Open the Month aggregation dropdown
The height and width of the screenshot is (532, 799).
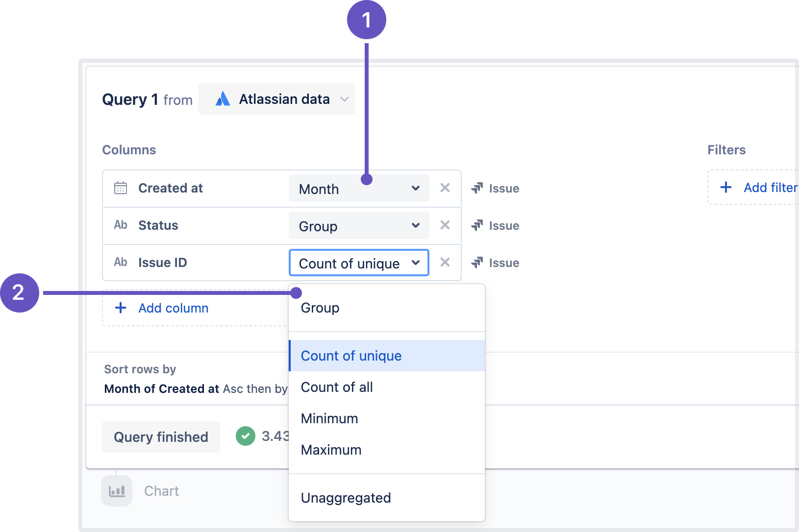click(359, 189)
